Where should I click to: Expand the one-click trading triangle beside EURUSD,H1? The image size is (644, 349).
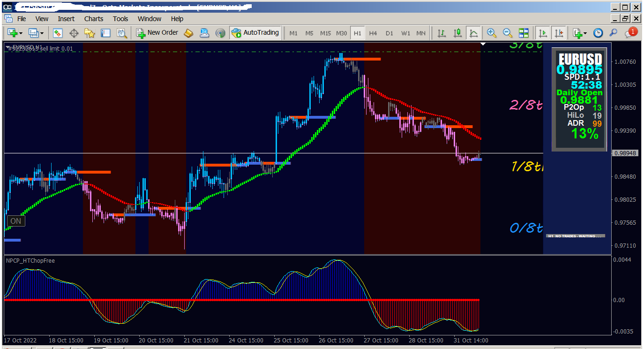coord(8,46)
